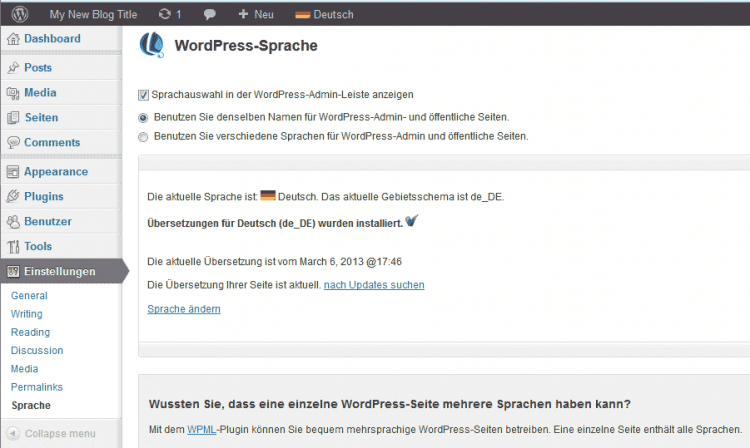Click the Dashboard menu icon
Image resolution: width=750 pixels, height=448 pixels.
coord(13,39)
